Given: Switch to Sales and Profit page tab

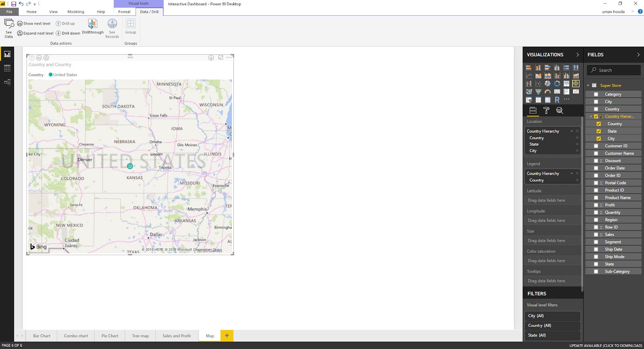Looking at the screenshot, I should (177, 336).
